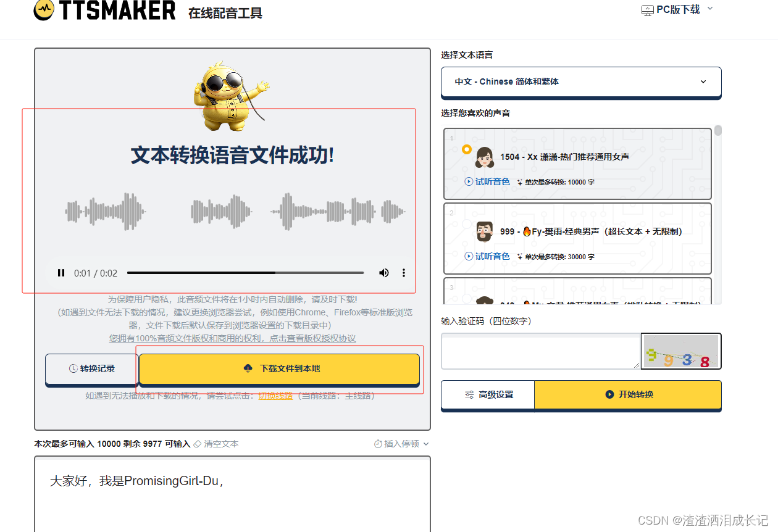Click the captcha code input field
778x532 pixels.
pos(541,351)
